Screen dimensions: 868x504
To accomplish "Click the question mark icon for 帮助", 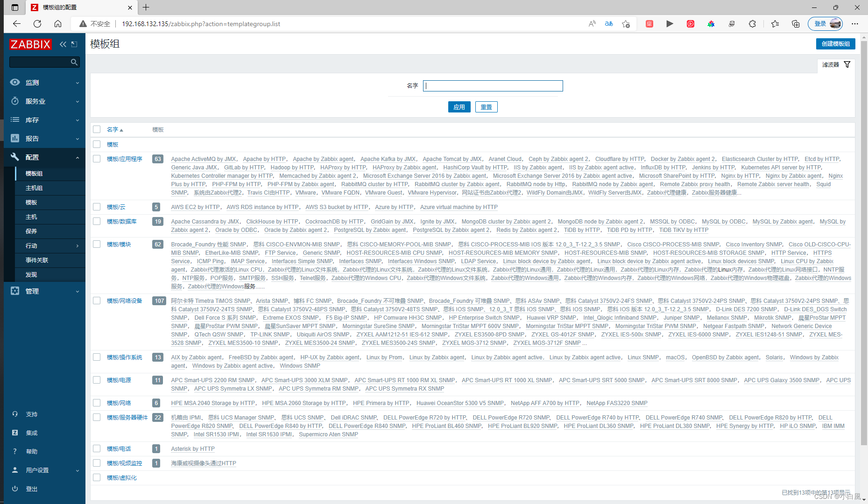I will click(x=15, y=451).
